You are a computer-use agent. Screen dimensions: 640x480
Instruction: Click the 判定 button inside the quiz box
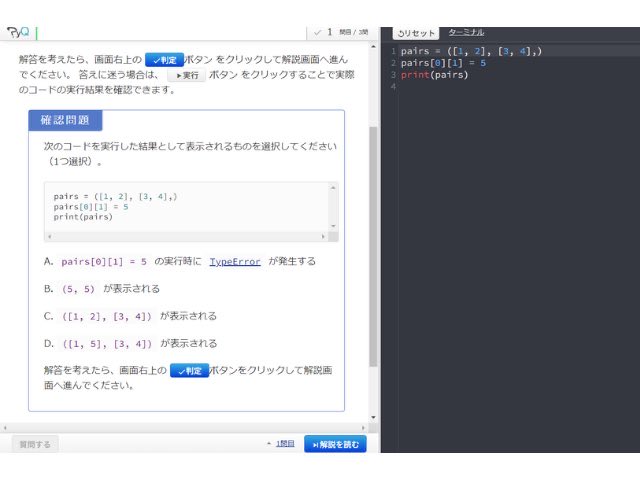click(189, 371)
